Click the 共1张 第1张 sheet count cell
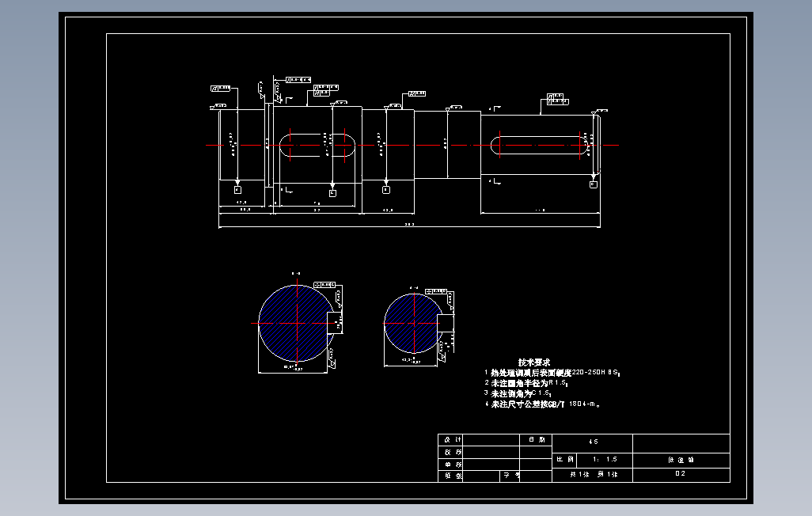 tap(593, 475)
